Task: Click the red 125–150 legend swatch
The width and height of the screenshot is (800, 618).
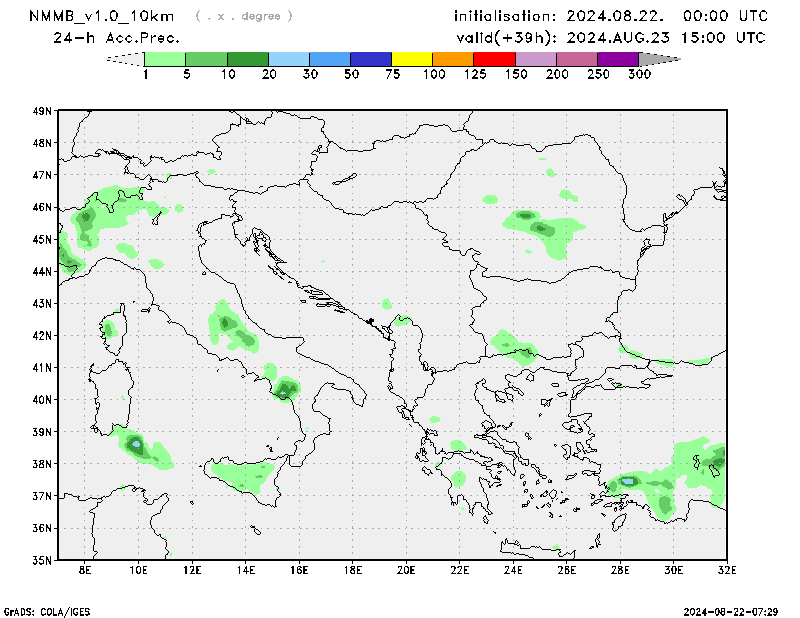Action: click(x=494, y=59)
